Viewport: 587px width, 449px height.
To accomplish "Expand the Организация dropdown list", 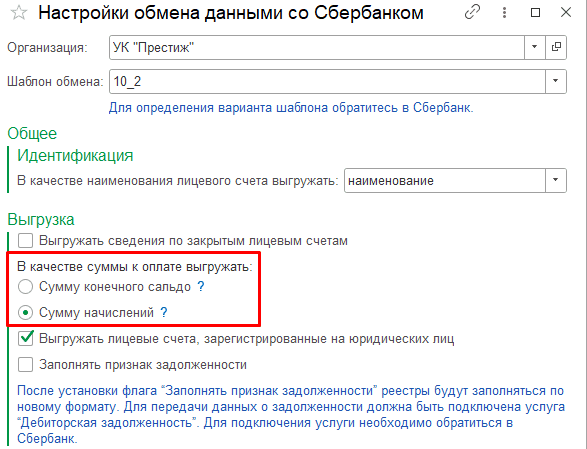I will (x=535, y=47).
